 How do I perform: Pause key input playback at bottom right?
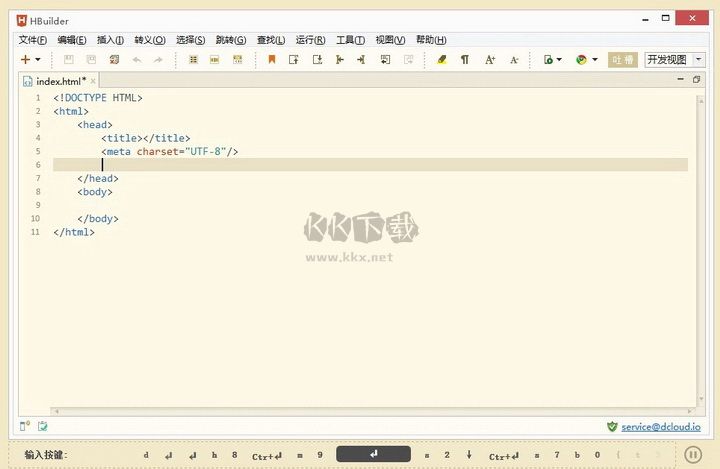[691, 455]
